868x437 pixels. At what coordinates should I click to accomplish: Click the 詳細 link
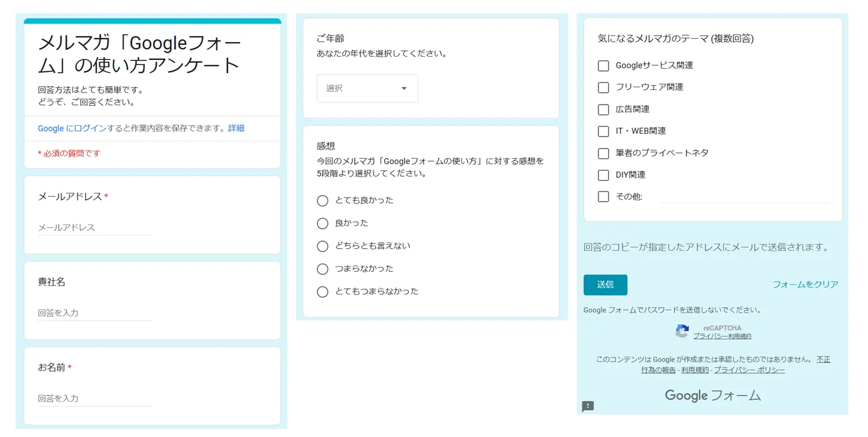click(x=236, y=128)
